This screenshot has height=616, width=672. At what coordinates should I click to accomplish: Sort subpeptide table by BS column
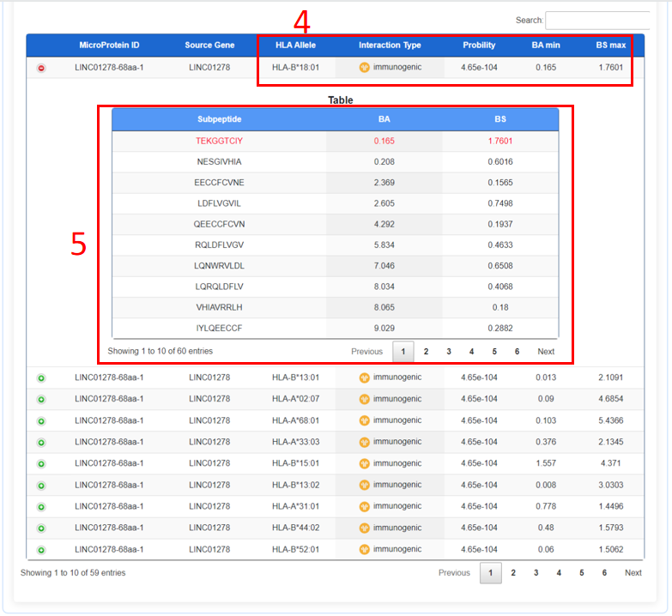click(x=500, y=120)
